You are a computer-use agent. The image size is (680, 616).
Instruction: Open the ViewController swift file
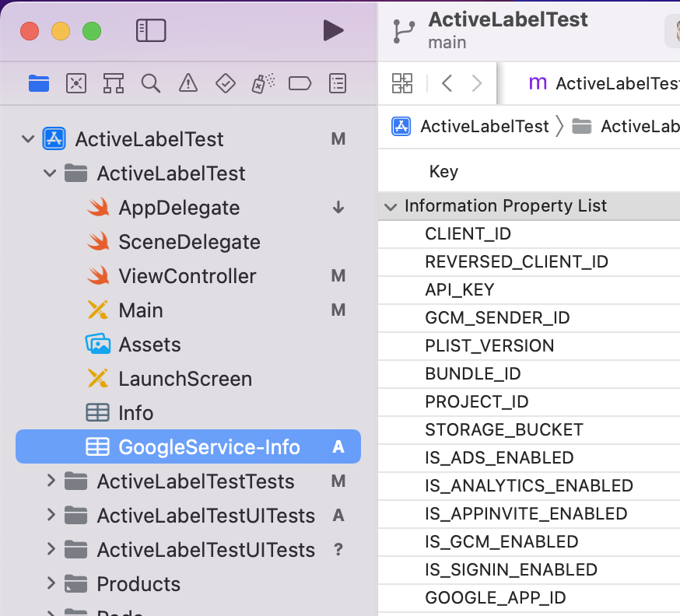coord(188,276)
